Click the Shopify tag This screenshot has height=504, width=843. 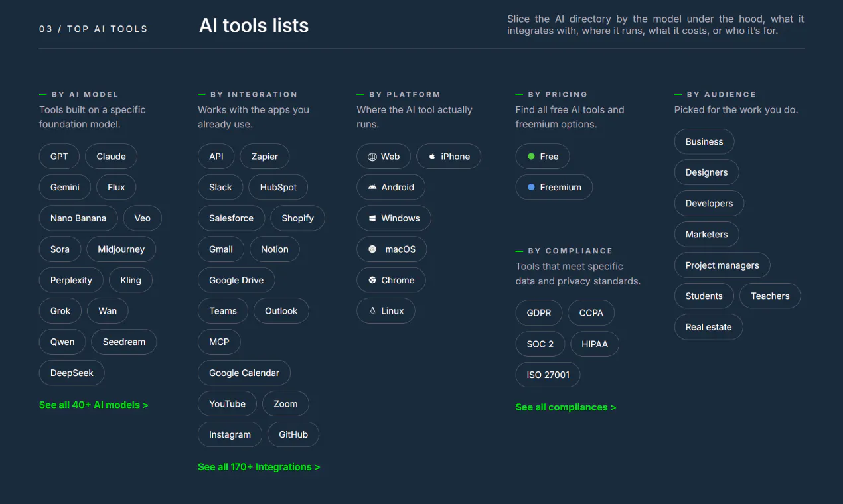click(x=297, y=218)
